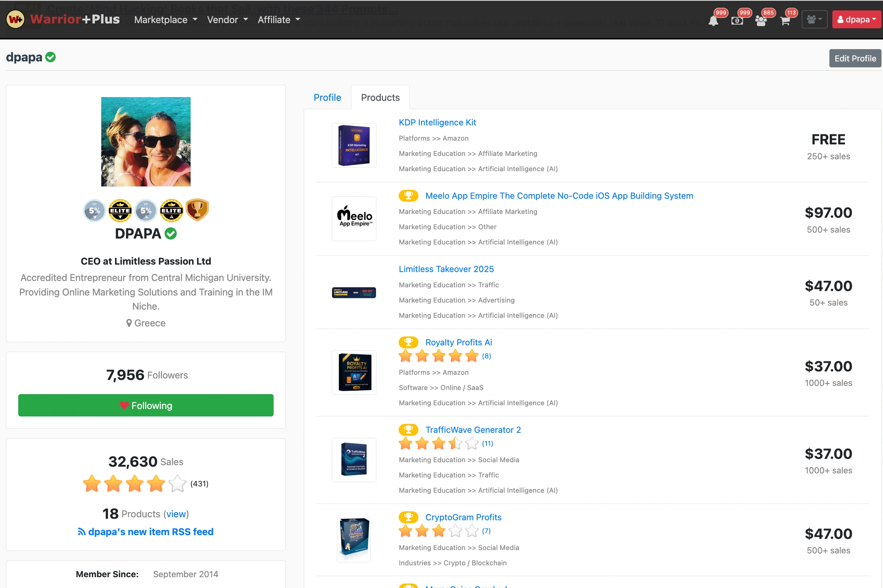Click the Member Since September 2014 text
The height and width of the screenshot is (588, 883).
click(147, 574)
